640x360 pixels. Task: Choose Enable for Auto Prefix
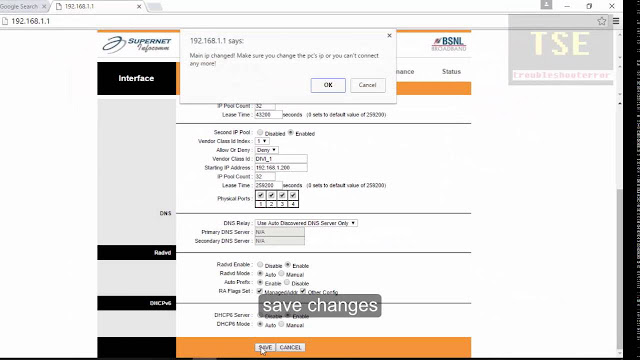click(x=260, y=282)
